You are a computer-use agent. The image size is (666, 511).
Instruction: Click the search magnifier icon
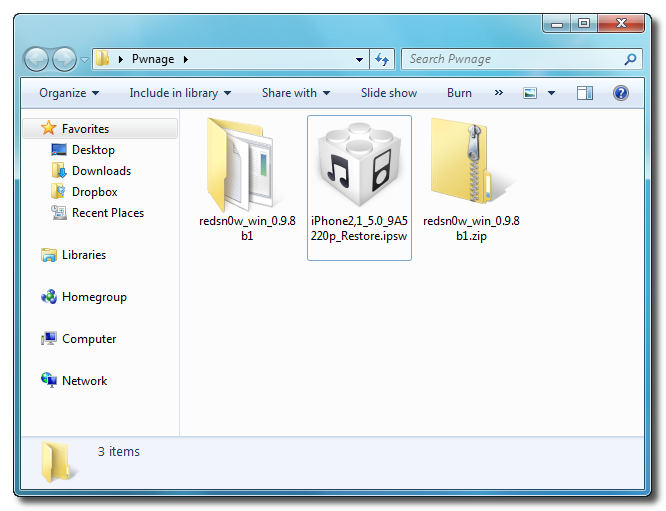[x=630, y=60]
